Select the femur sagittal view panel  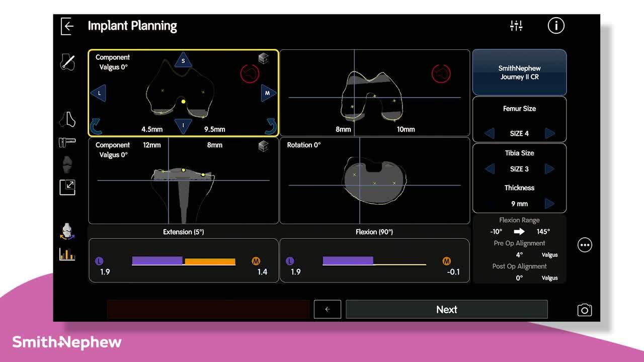(x=375, y=93)
